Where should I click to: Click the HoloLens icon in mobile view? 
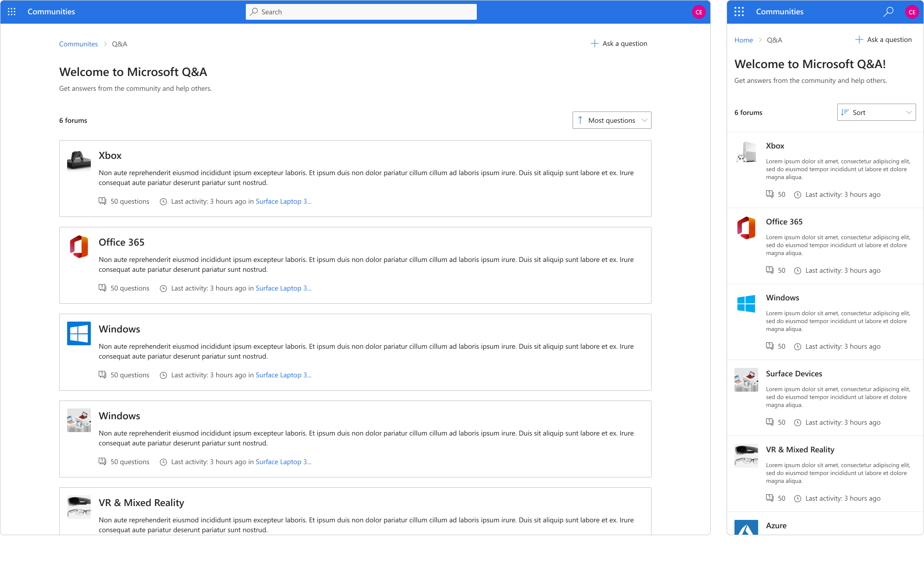click(x=746, y=456)
